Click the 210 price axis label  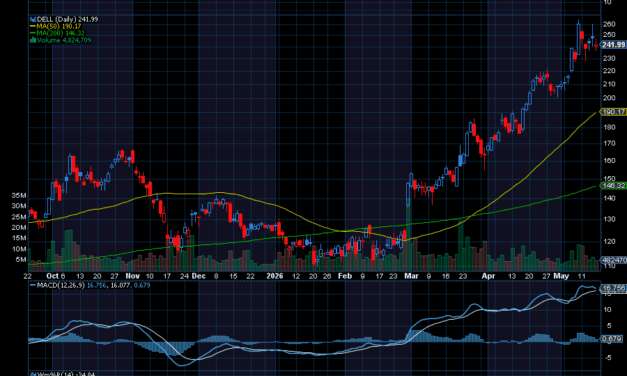tap(609, 84)
